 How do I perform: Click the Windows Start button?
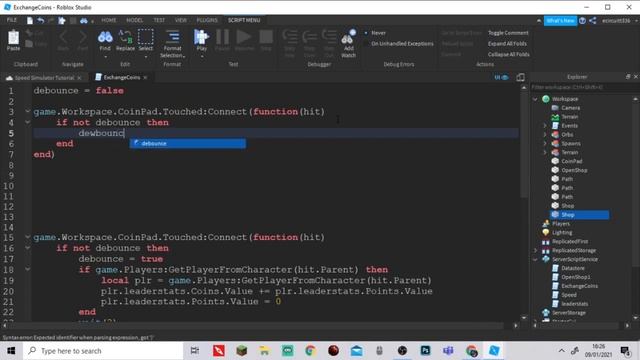click(11, 351)
